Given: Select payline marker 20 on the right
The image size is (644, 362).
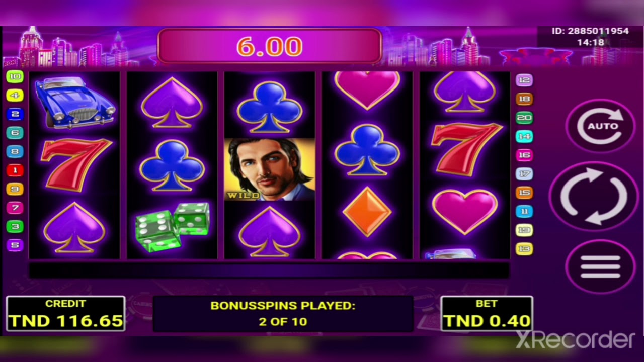Looking at the screenshot, I should (x=524, y=118).
